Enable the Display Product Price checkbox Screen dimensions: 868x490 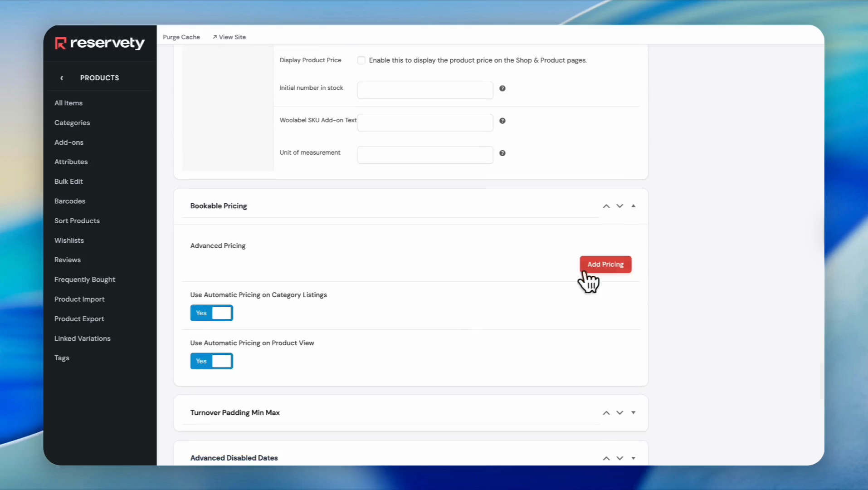click(361, 60)
